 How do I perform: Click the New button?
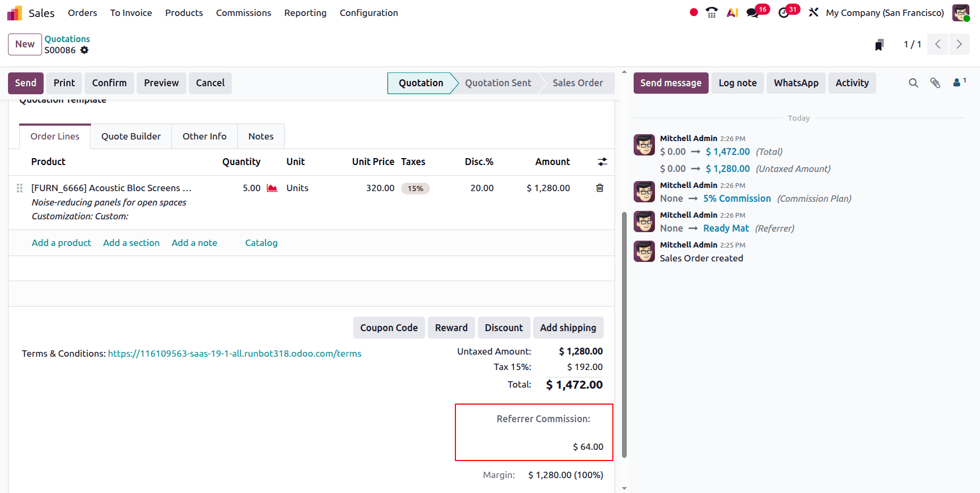25,44
